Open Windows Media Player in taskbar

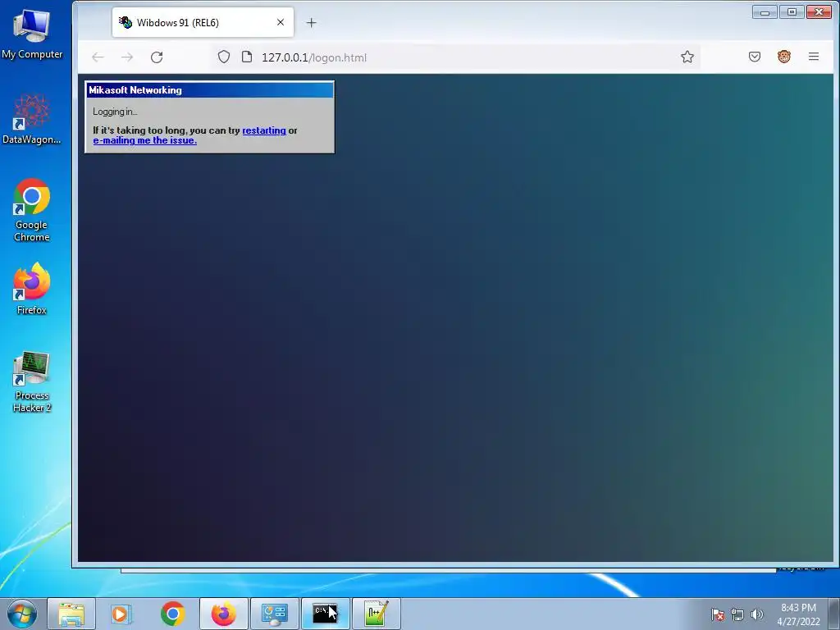click(121, 614)
